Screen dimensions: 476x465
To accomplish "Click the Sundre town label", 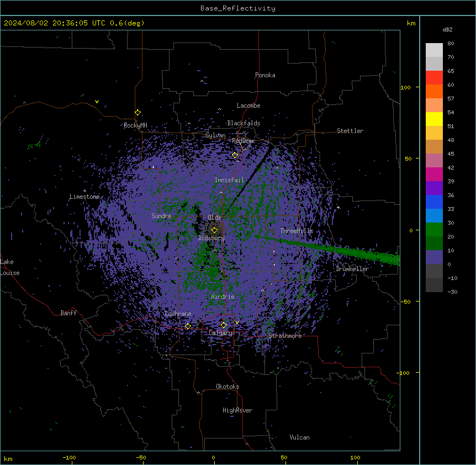I will pyautogui.click(x=161, y=216).
